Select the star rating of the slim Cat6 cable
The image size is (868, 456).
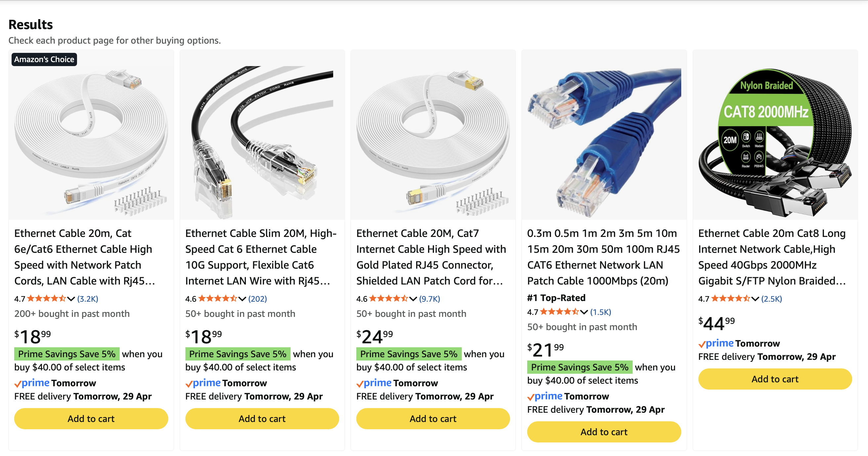tap(217, 298)
